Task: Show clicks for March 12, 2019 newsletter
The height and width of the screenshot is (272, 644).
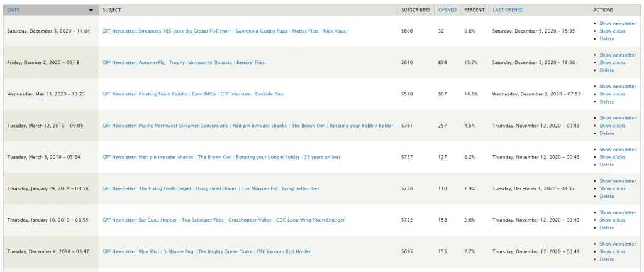Action: point(612,126)
